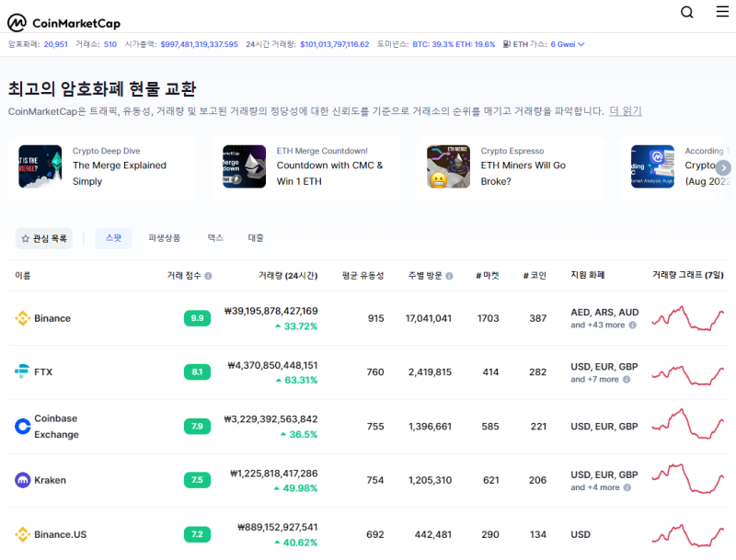This screenshot has height=560, width=736.
Task: Click the Countdown with CMC & Win 1 ETH title
Action: (x=329, y=173)
